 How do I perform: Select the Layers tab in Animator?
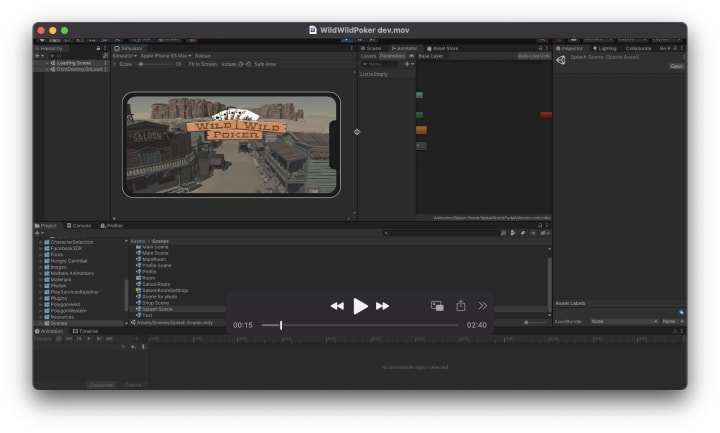coord(368,56)
